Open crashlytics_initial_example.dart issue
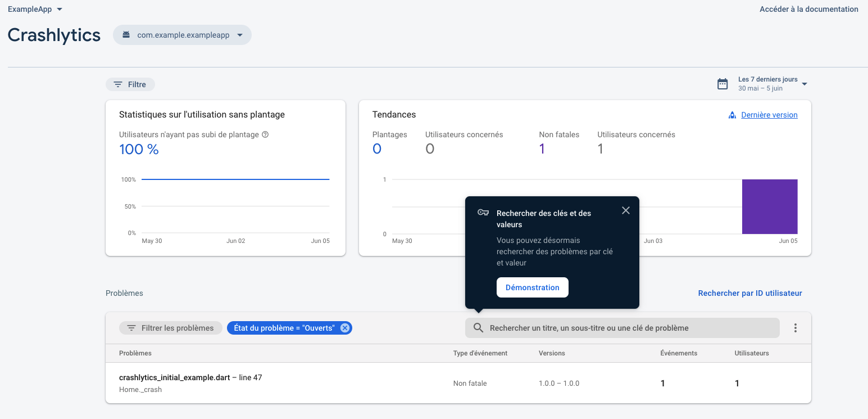 coord(458,383)
